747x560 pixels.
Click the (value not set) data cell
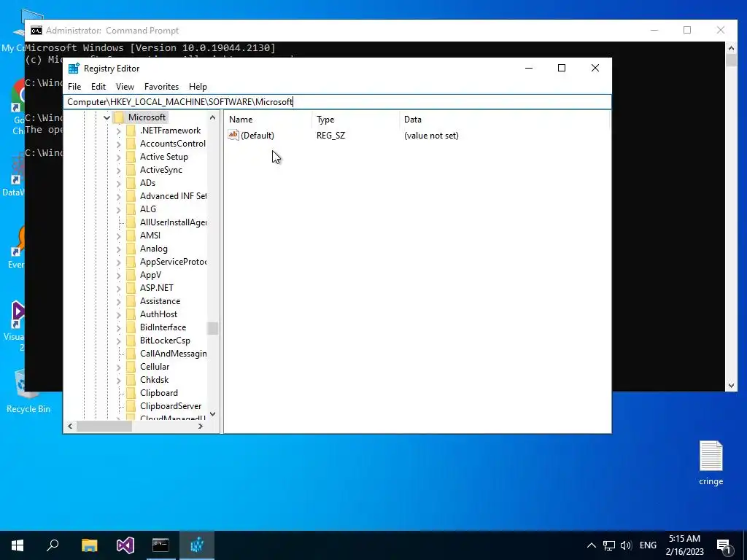click(431, 136)
